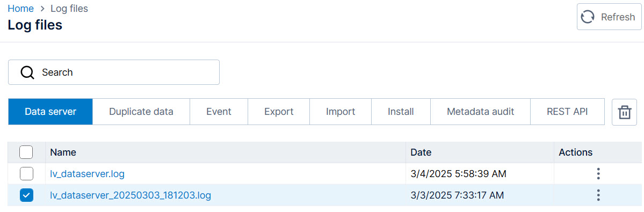Screen dimensions: 644x212
Task: Toggle the select-all checkbox in header
Action: tap(26, 152)
